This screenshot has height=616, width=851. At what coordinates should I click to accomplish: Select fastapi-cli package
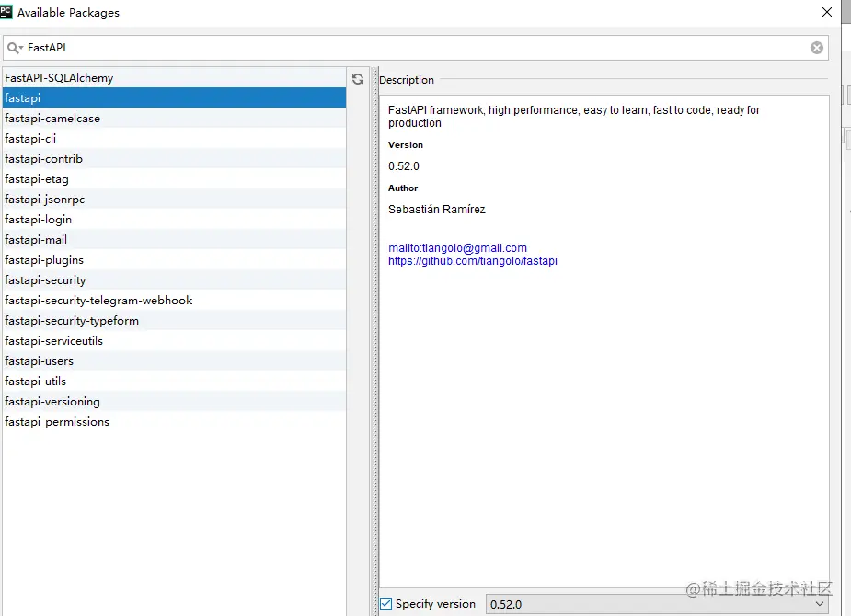[x=174, y=138]
